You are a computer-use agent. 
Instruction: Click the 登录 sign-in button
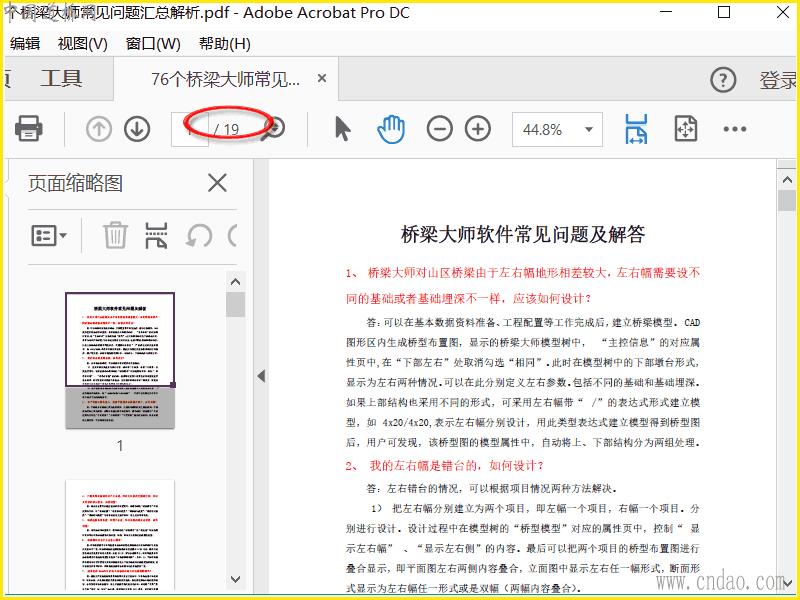pyautogui.click(x=778, y=80)
